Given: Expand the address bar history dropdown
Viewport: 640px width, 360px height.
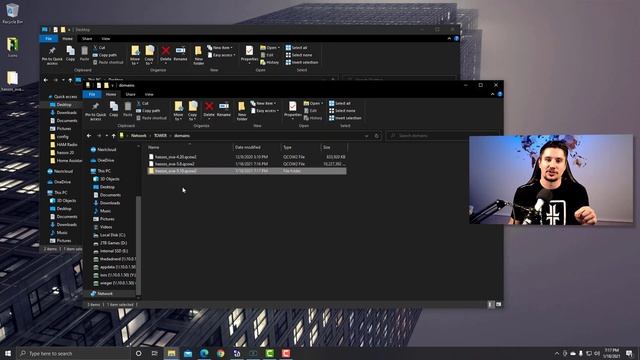Looking at the screenshot, I should pos(366,136).
